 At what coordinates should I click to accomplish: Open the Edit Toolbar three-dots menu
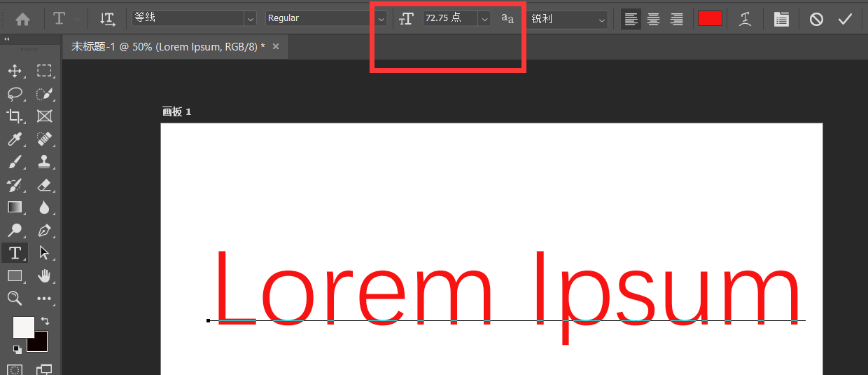(44, 299)
